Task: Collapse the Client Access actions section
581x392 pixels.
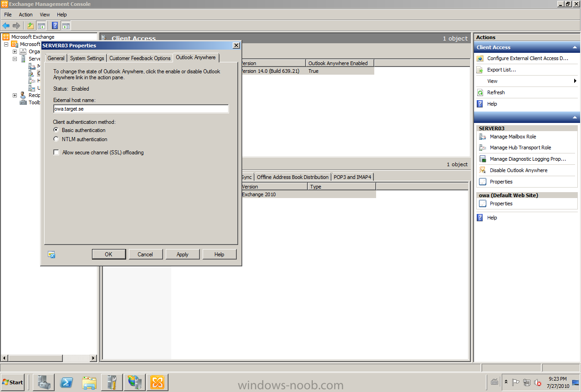Action: coord(575,47)
